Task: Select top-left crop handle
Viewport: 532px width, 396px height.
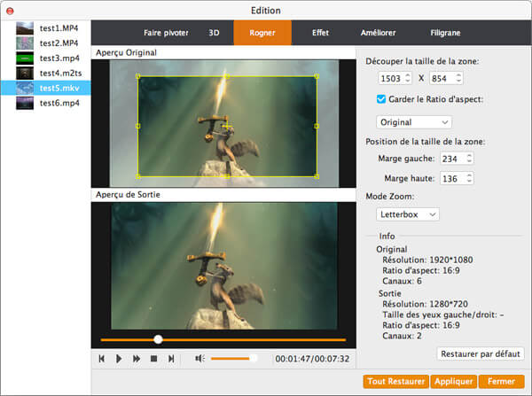Action: tap(137, 76)
